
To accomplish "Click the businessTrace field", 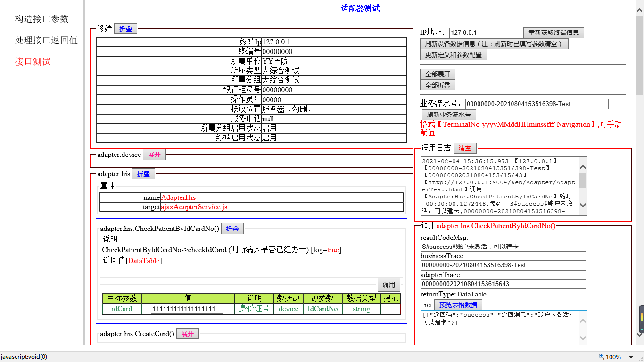I will [504, 265].
